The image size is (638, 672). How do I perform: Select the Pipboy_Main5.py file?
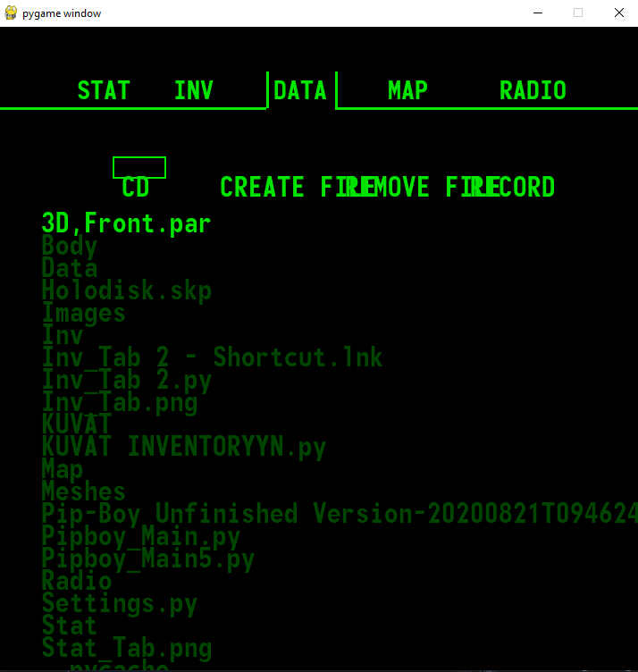[x=147, y=559]
